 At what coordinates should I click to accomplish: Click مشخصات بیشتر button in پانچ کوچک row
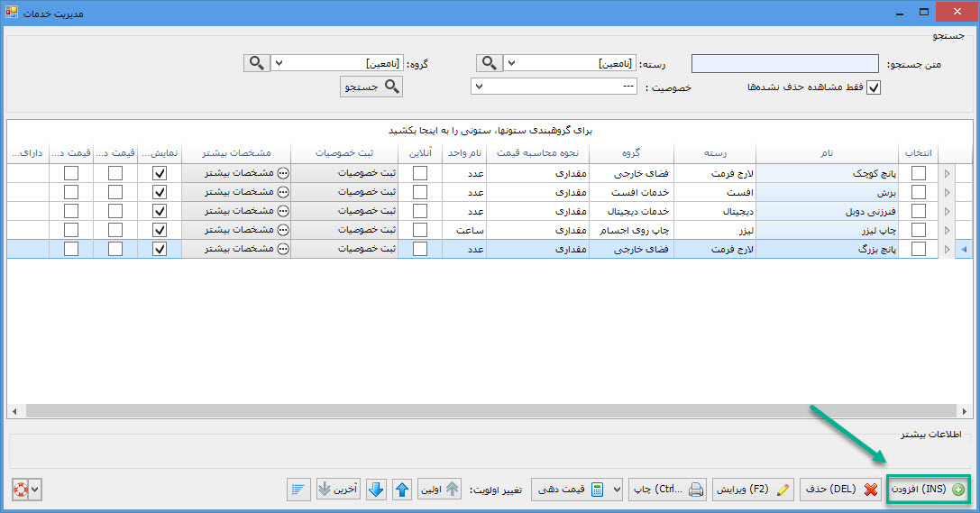click(236, 173)
